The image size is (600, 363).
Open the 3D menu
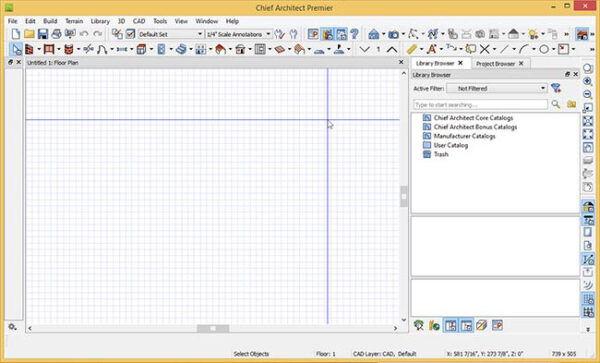(x=121, y=21)
